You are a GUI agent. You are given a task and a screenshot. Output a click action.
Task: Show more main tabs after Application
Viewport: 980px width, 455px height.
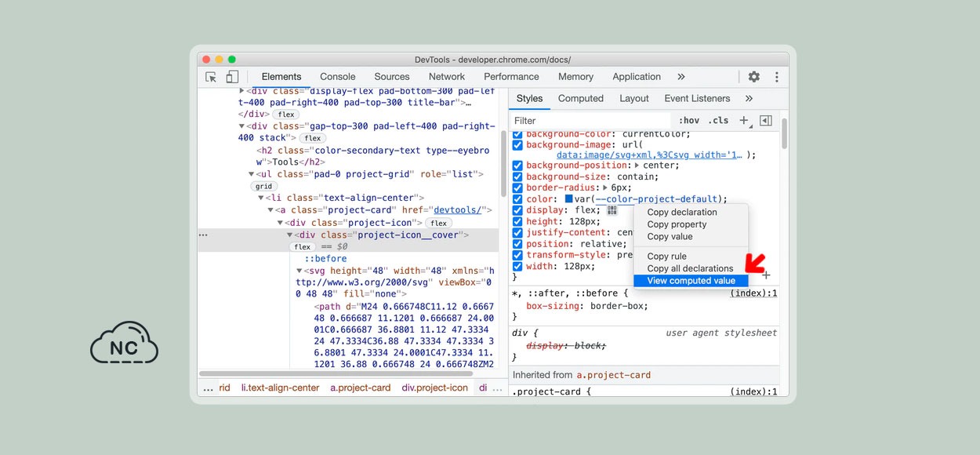point(681,77)
